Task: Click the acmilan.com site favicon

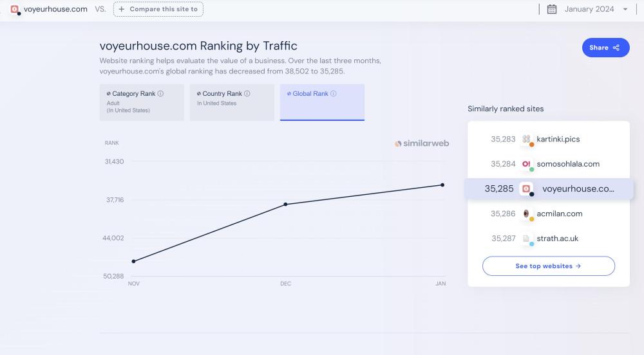Action: 527,214
